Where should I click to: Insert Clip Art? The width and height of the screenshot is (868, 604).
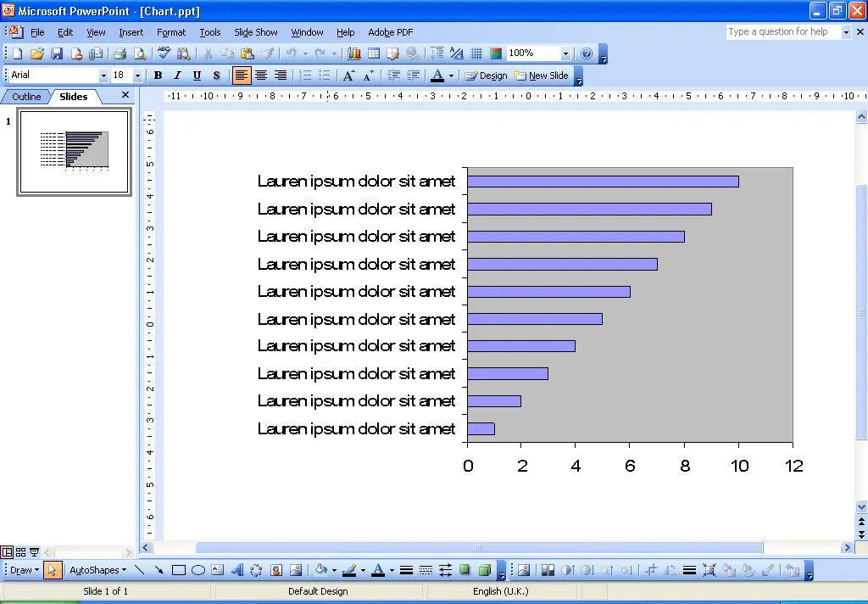[x=276, y=570]
